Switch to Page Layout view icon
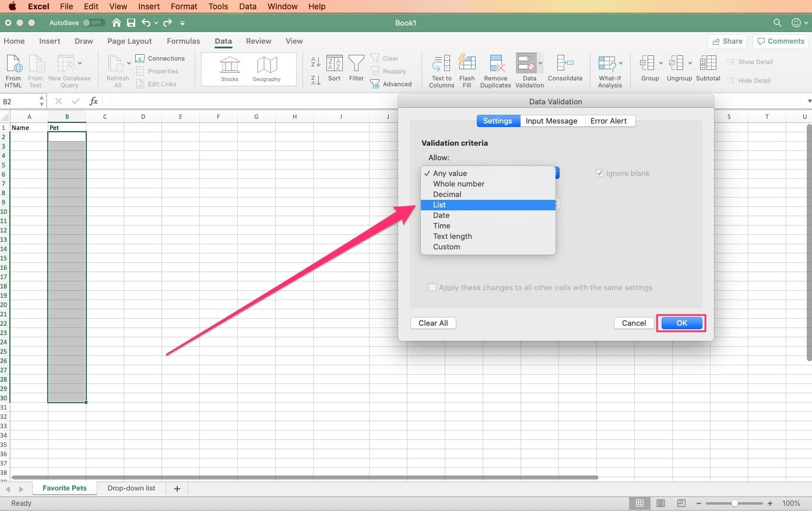This screenshot has width=812, height=511. 660,503
